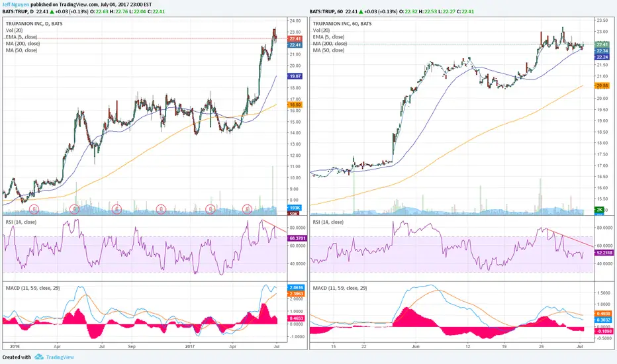Click the 2017 date label on the time axis

(190, 347)
